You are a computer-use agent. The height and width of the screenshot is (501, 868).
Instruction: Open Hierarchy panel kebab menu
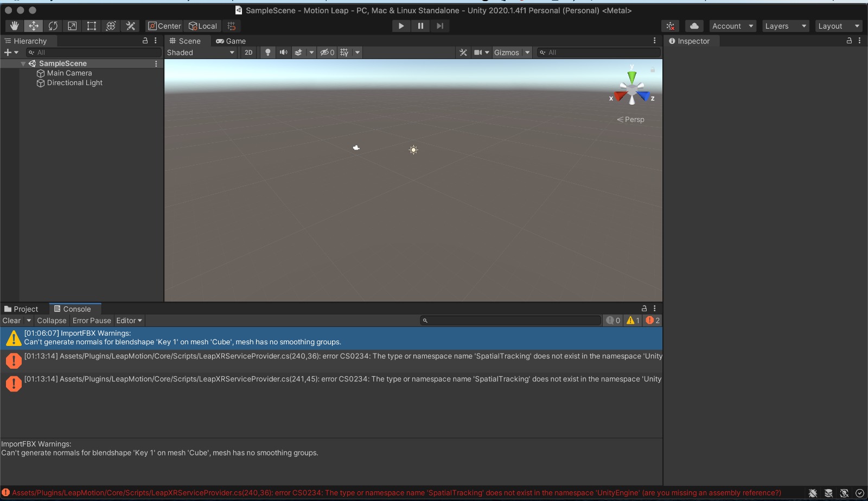tap(156, 41)
